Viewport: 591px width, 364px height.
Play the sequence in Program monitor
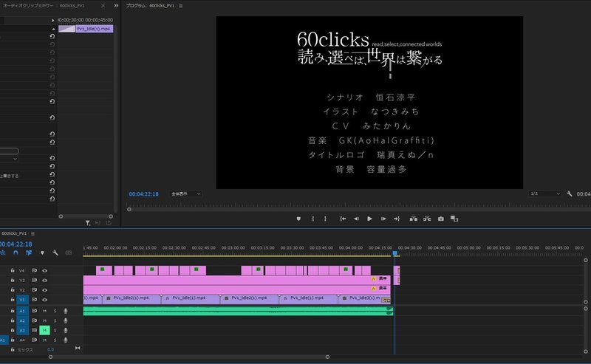(370, 219)
